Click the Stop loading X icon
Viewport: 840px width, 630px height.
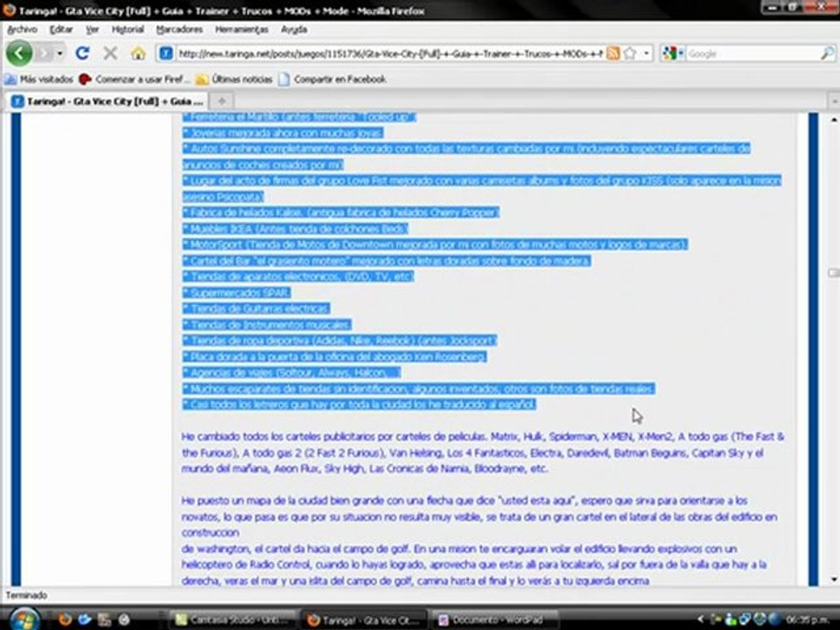click(110, 53)
